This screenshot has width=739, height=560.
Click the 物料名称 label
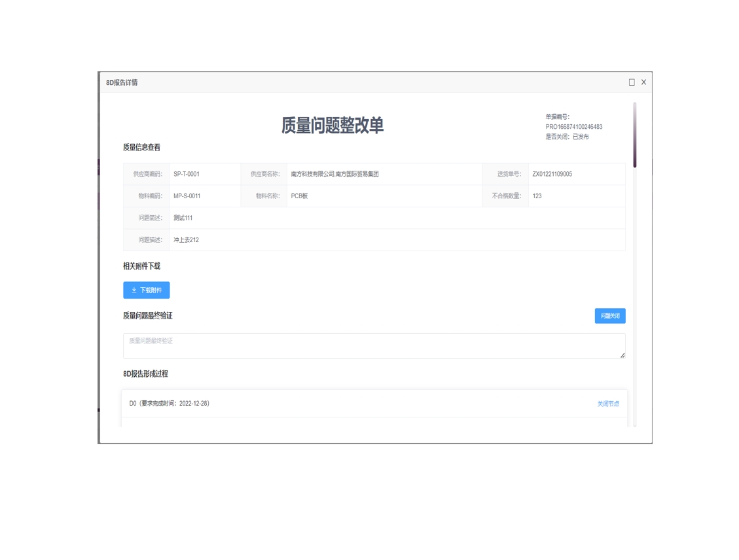[268, 196]
